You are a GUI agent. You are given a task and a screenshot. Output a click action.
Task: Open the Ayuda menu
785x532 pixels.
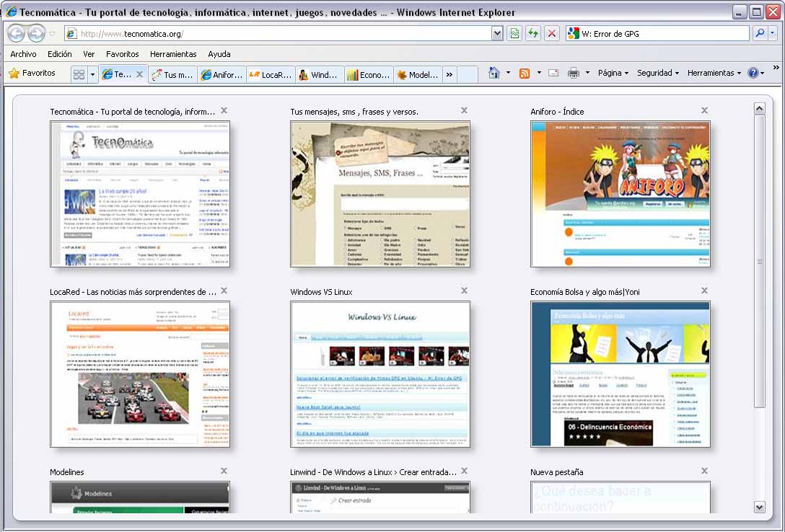pyautogui.click(x=219, y=54)
